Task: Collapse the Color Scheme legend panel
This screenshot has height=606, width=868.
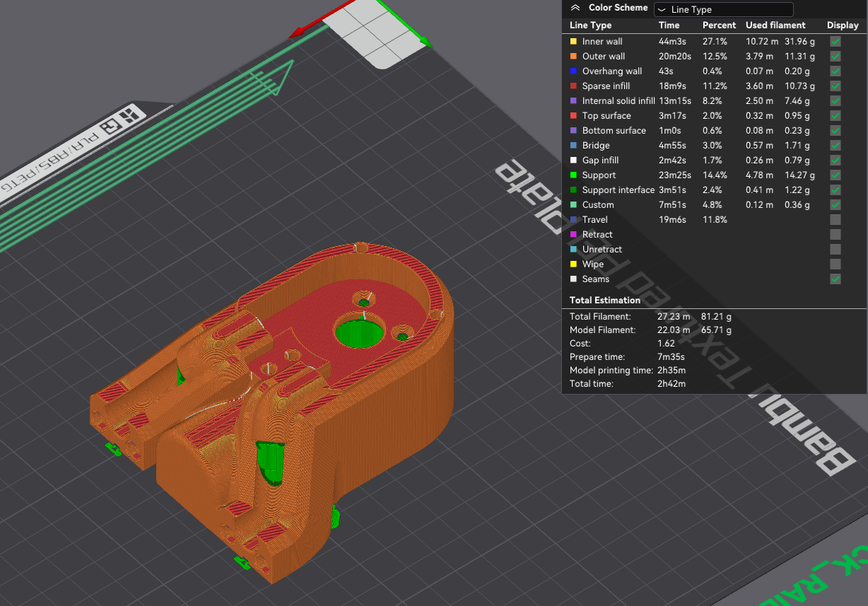Action: click(575, 8)
